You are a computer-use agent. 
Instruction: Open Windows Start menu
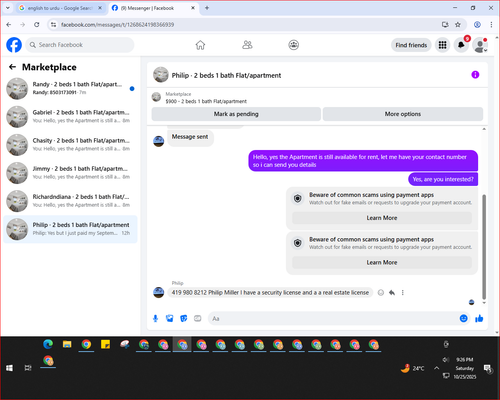[9, 368]
